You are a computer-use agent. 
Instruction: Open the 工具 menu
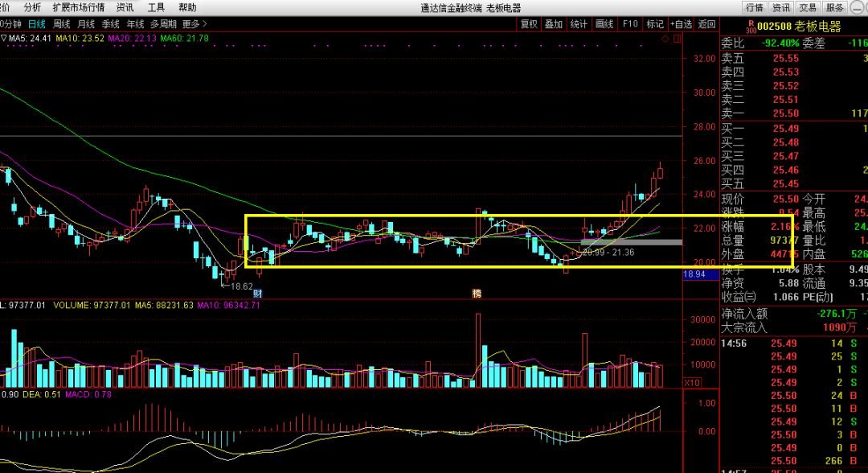point(156,8)
